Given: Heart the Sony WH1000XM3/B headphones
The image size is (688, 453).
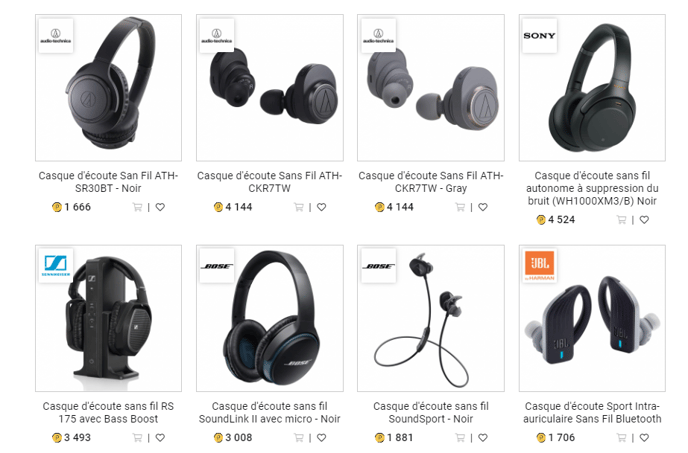Looking at the screenshot, I should [644, 220].
